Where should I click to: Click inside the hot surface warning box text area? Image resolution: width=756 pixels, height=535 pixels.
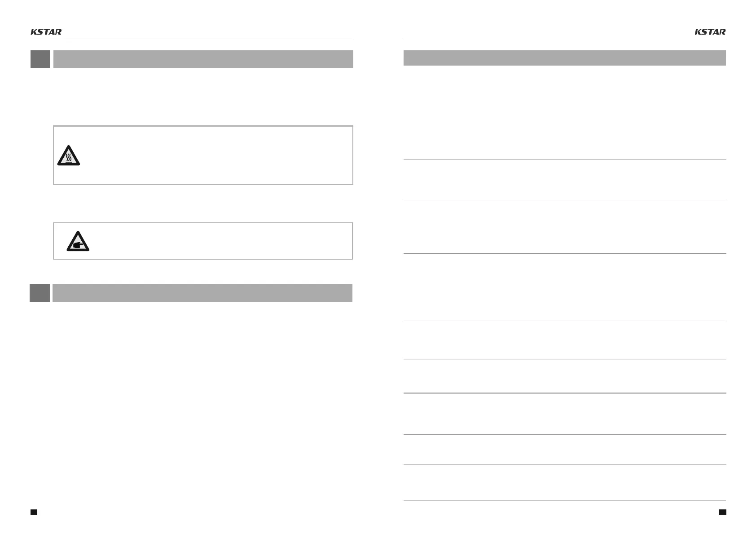click(x=215, y=155)
